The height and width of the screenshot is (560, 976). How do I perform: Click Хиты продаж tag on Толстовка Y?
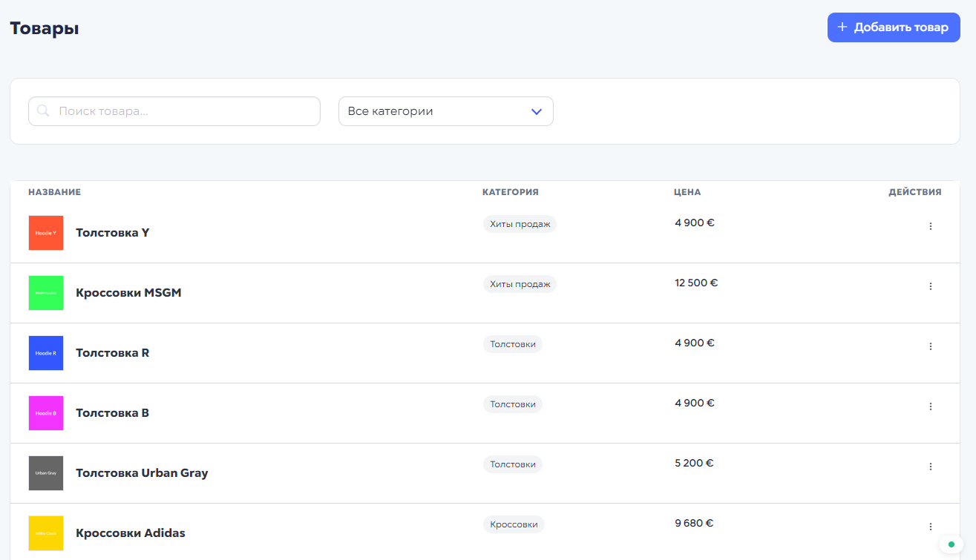[x=520, y=224]
